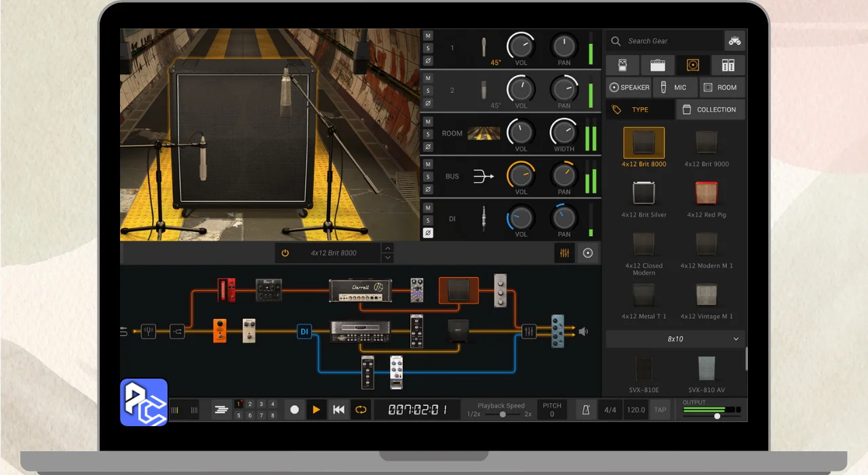
Task: Mute mic channel 1
Action: 428,36
